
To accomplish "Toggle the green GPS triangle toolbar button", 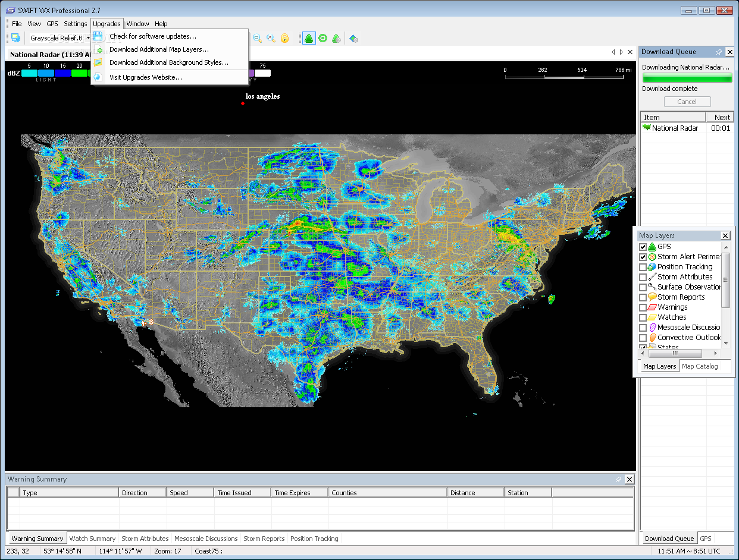I will (309, 38).
